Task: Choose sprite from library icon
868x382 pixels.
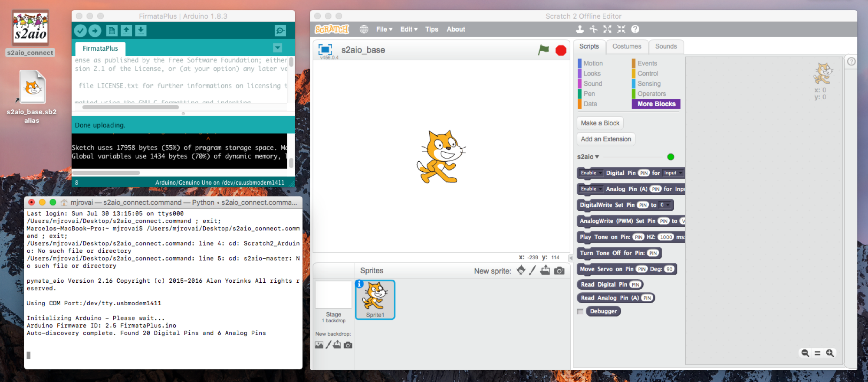Action: click(521, 271)
